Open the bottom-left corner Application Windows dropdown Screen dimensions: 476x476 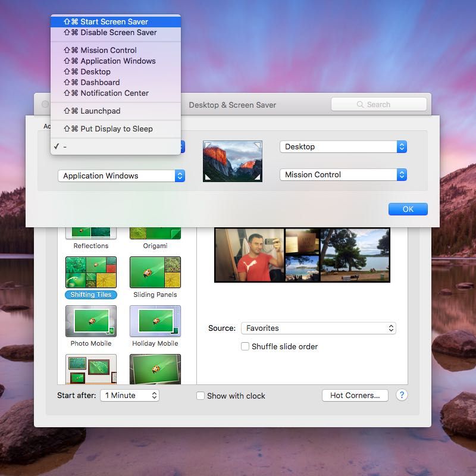(121, 176)
